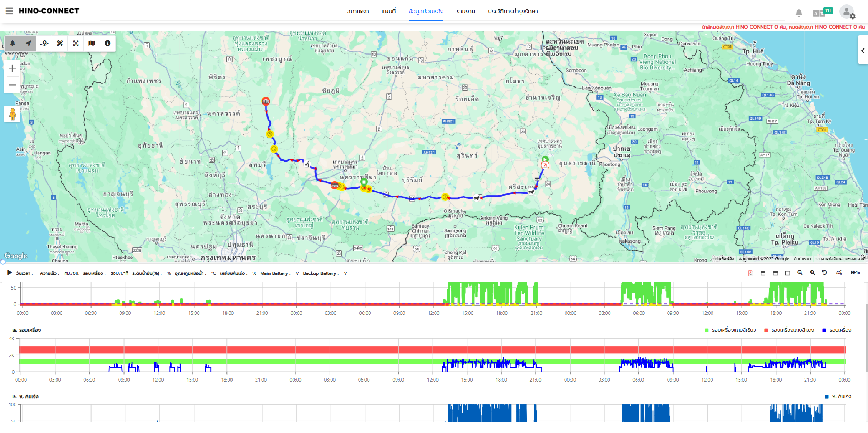Click the fit-to-bounds arrows icon on map
The width and height of the screenshot is (868, 433).
tap(76, 43)
